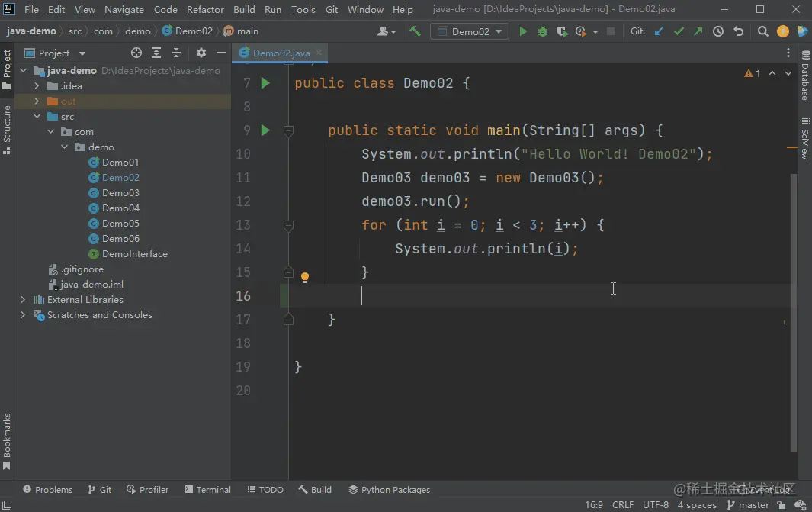Click the yellow light bulb intention icon
The image size is (812, 512).
coord(305,278)
